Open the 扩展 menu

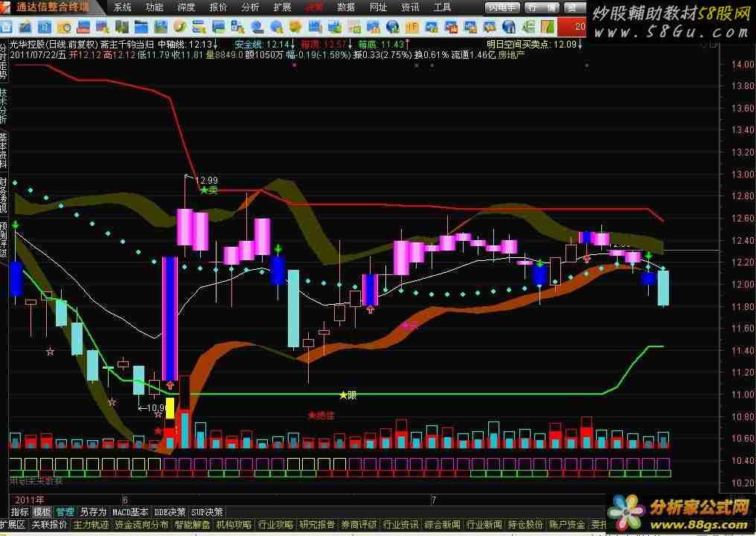coord(282,7)
